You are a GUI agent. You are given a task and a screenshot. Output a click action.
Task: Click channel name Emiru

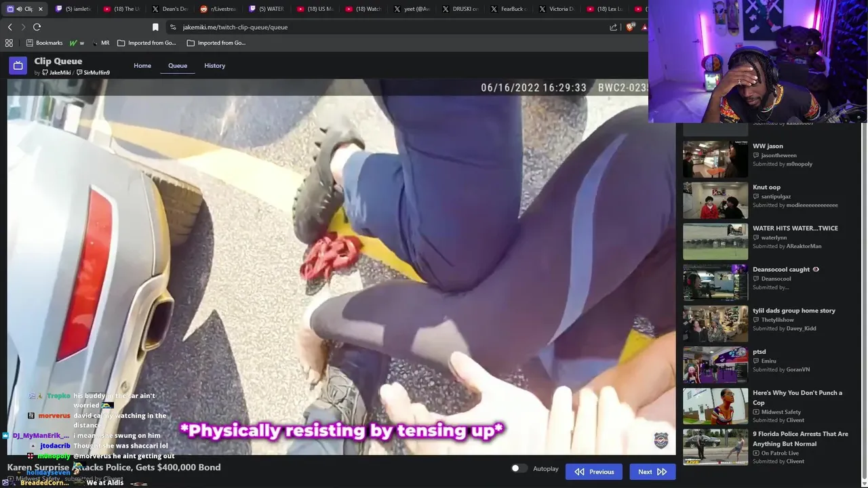click(768, 361)
